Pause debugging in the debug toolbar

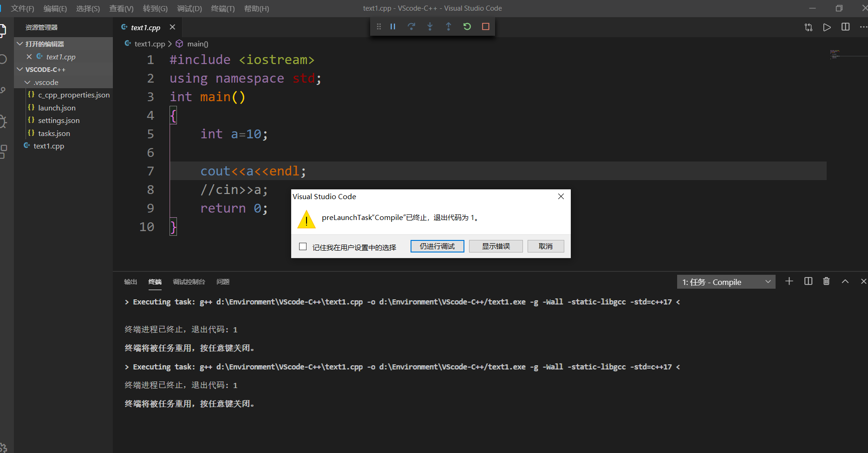click(x=393, y=27)
